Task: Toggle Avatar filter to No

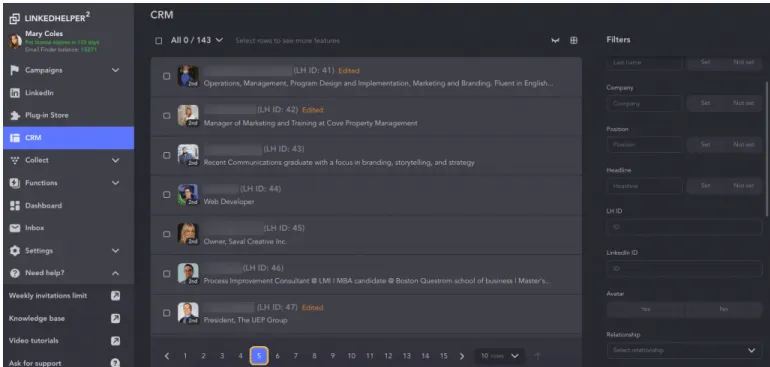Action: point(723,309)
